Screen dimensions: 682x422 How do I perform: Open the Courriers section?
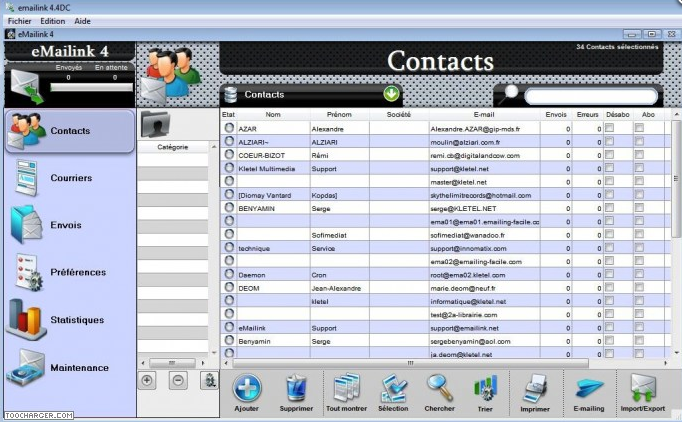click(x=70, y=178)
